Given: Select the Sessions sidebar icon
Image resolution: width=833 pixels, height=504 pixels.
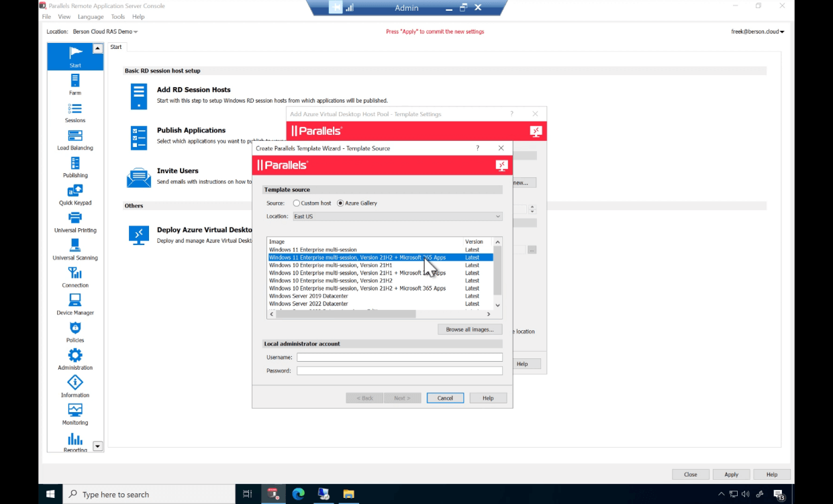Looking at the screenshot, I should click(x=75, y=111).
